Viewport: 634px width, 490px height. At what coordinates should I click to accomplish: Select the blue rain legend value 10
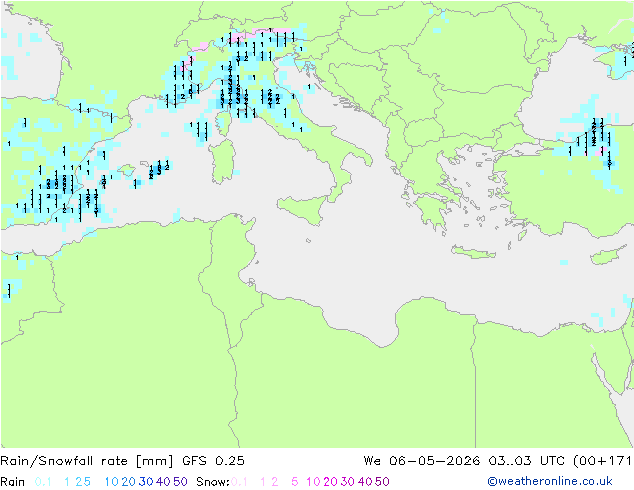[111, 482]
